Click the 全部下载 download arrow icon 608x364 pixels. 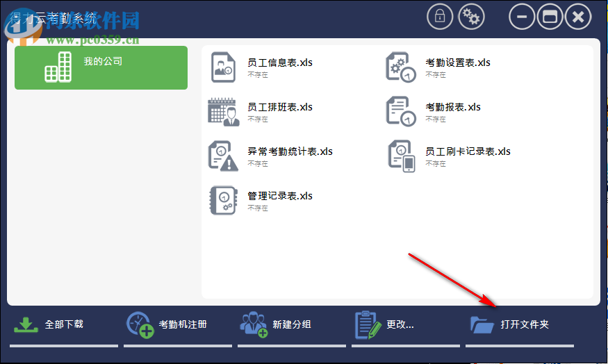click(x=26, y=325)
